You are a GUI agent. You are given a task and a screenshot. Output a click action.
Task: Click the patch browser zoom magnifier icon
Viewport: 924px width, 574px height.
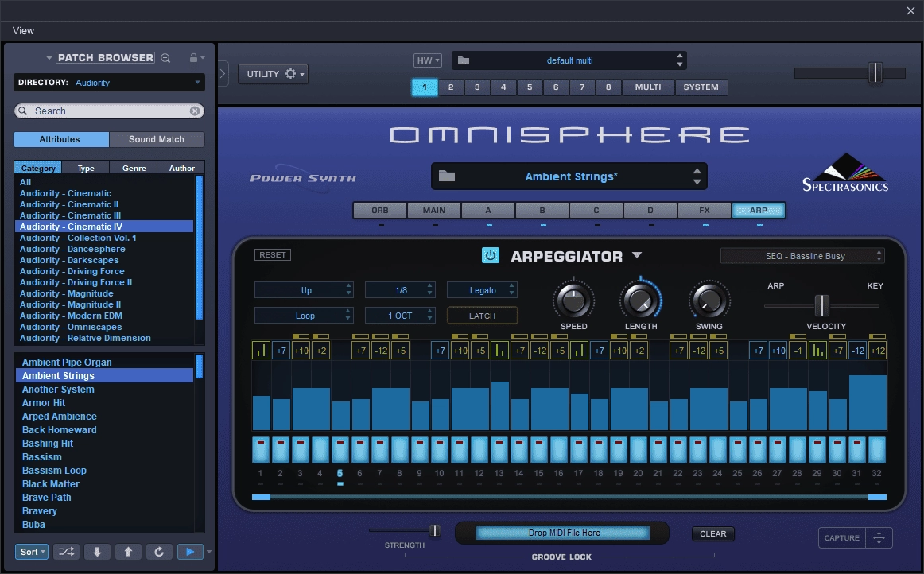pos(165,58)
